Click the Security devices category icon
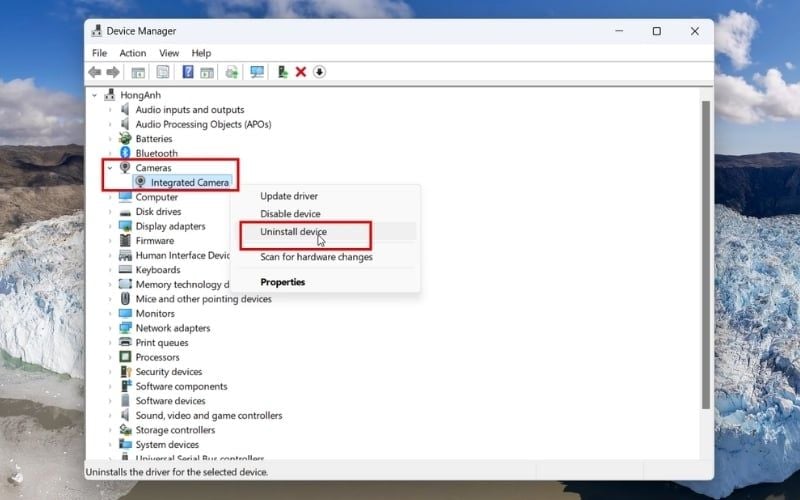This screenshot has width=800, height=500. click(x=125, y=371)
